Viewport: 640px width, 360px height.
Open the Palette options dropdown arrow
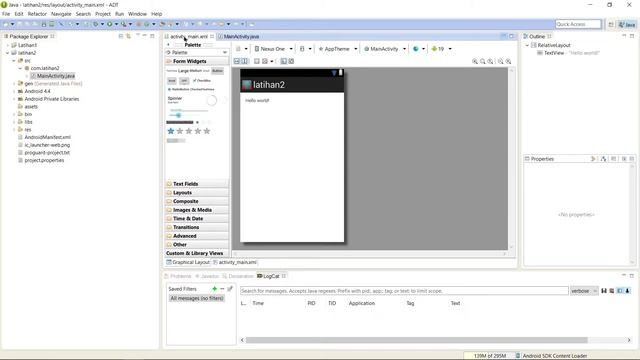click(224, 53)
